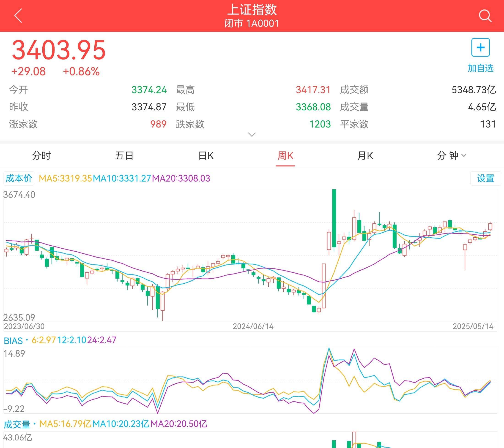
Task: Switch to the 分时 tab
Action: coord(41,155)
